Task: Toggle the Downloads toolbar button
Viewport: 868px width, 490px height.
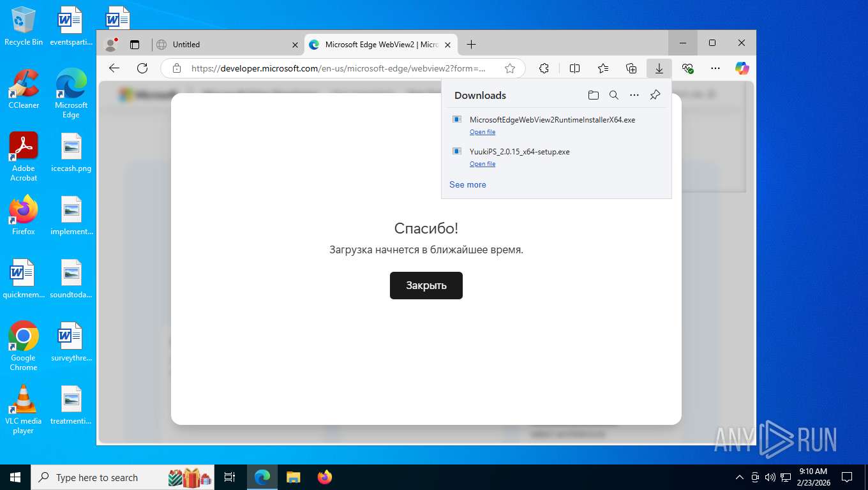Action: click(x=659, y=68)
